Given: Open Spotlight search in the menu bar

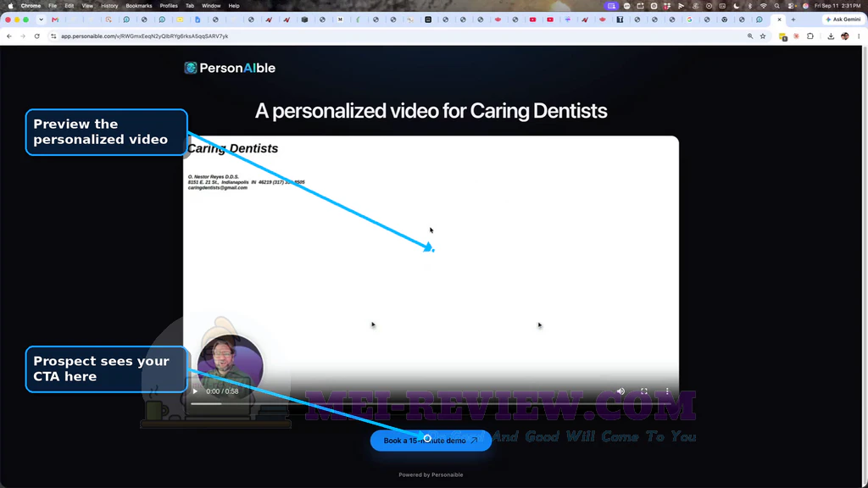Looking at the screenshot, I should pyautogui.click(x=777, y=6).
